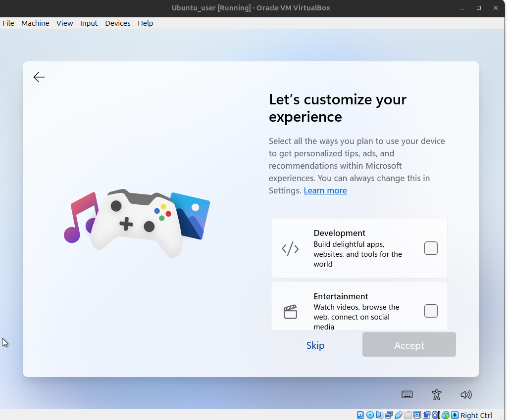Click the network adapters status icon

(389, 415)
